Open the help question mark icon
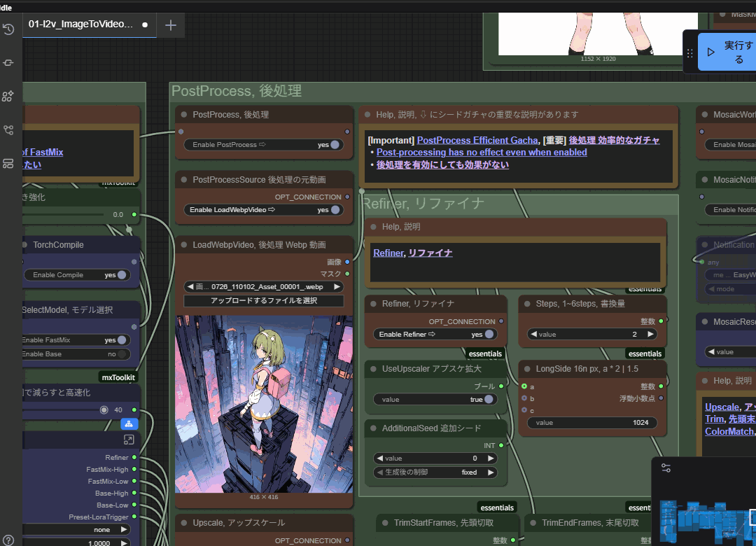The width and height of the screenshot is (756, 546). pyautogui.click(x=8, y=540)
